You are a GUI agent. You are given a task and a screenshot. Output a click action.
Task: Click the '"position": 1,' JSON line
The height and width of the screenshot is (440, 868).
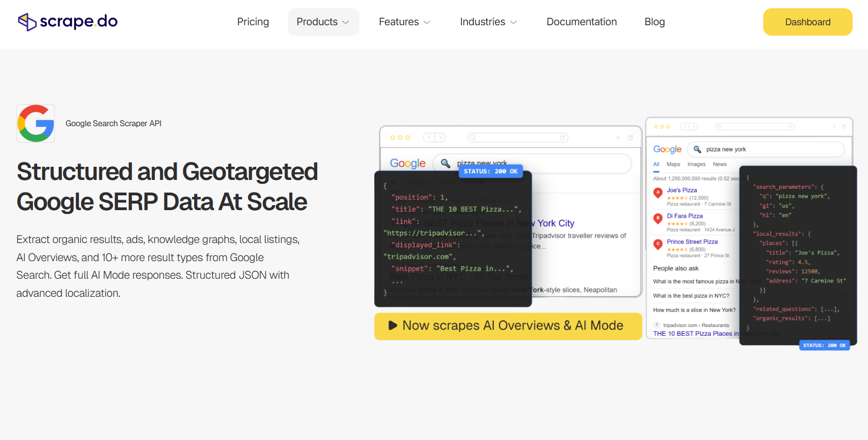419,198
